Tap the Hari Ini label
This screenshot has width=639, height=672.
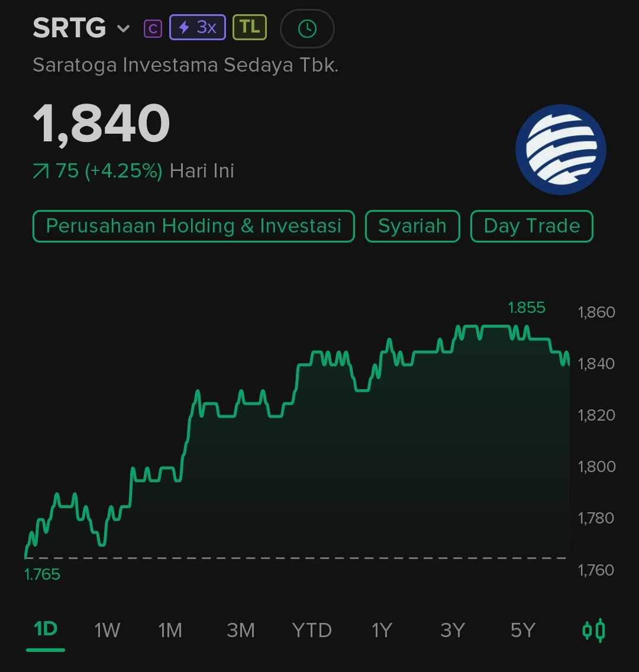click(202, 171)
